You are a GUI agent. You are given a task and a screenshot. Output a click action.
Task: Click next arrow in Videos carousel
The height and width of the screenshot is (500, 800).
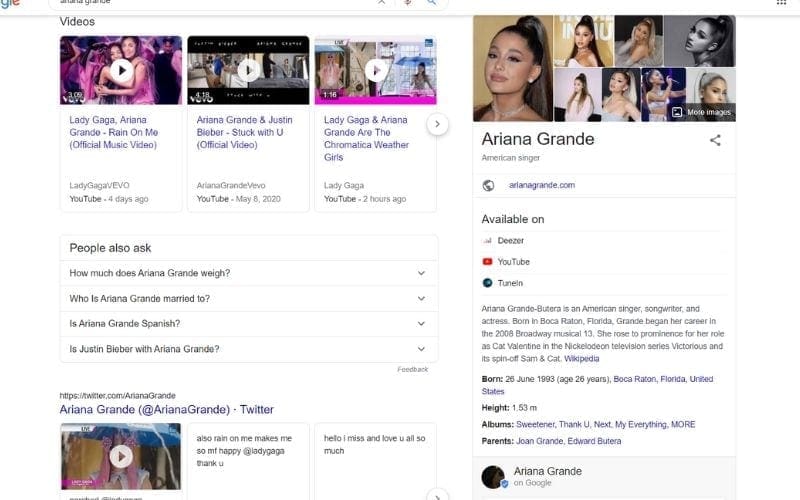(x=437, y=124)
